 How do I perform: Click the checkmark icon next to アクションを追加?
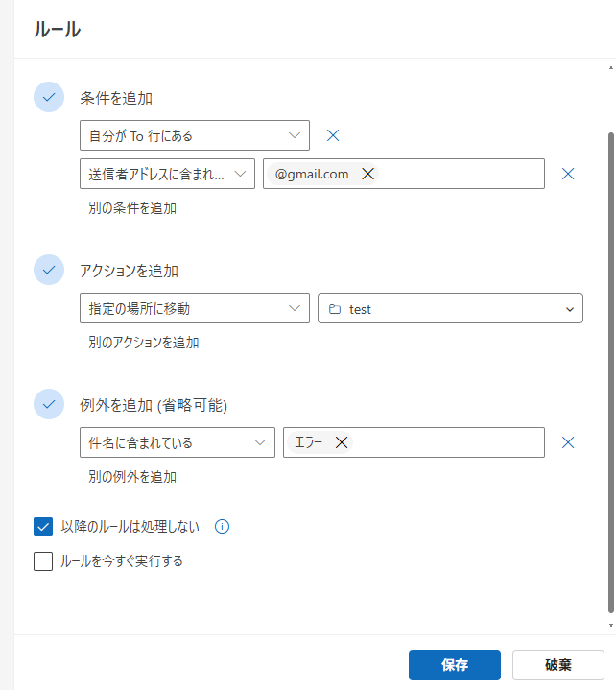point(49,270)
